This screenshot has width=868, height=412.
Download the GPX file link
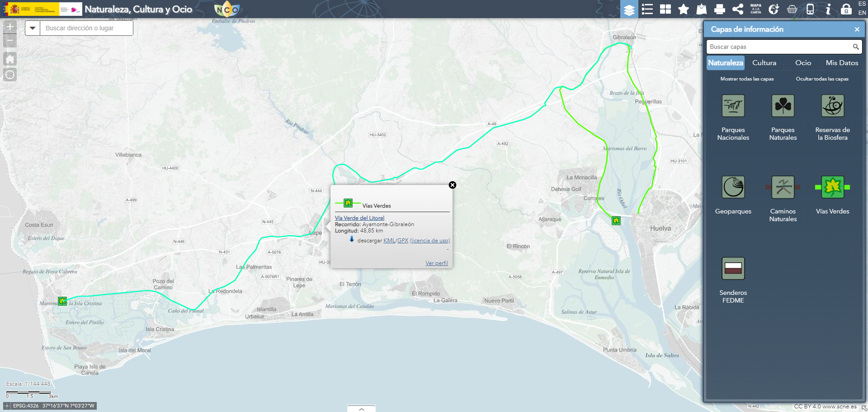(403, 241)
